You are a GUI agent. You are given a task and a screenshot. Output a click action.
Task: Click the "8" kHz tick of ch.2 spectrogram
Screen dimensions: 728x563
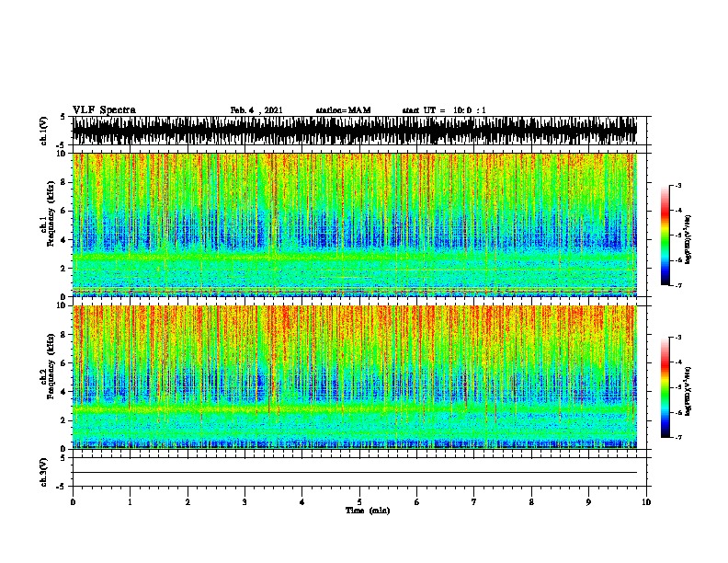click(x=64, y=335)
